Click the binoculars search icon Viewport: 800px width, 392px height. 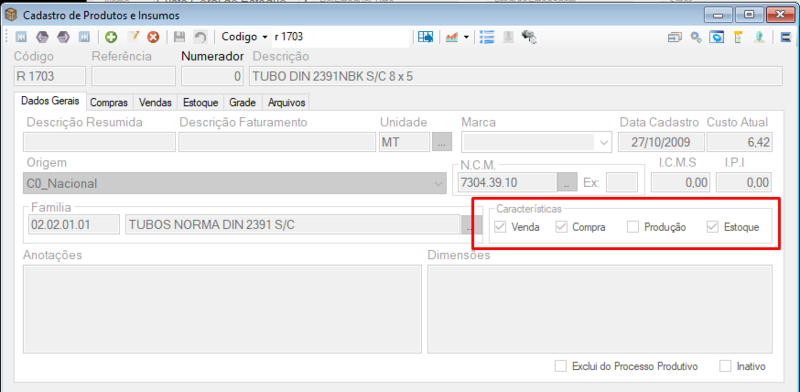(x=529, y=37)
